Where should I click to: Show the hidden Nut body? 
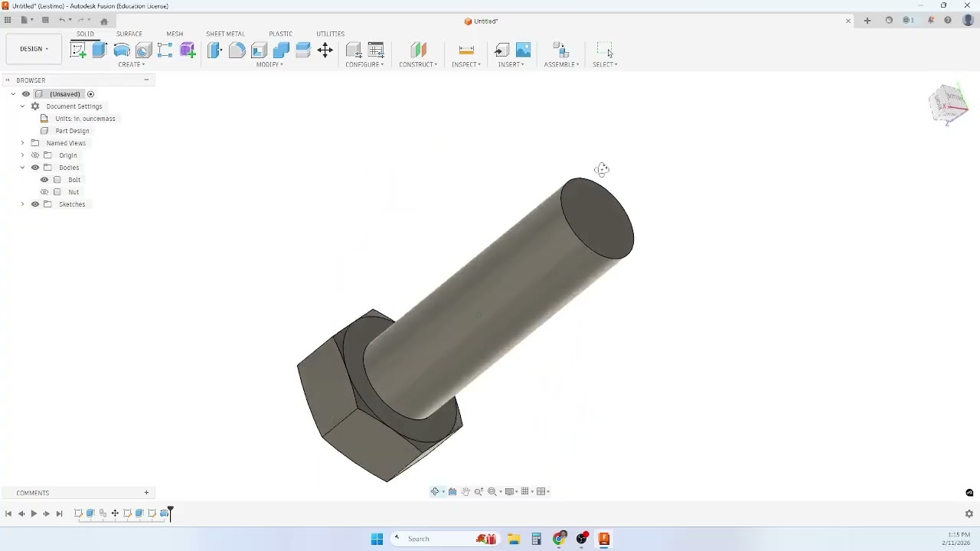click(44, 192)
